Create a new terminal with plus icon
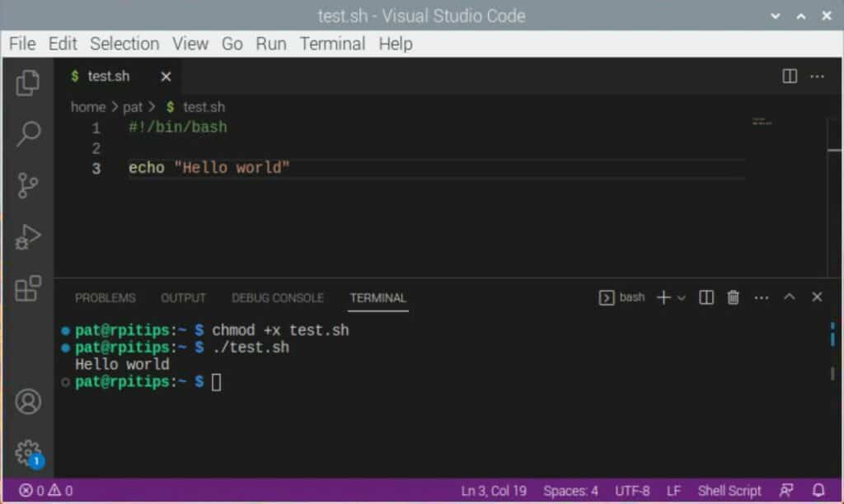This screenshot has height=504, width=844. (x=663, y=297)
